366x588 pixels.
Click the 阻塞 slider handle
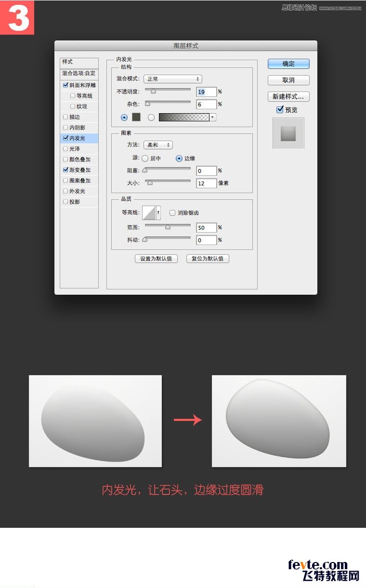(144, 170)
